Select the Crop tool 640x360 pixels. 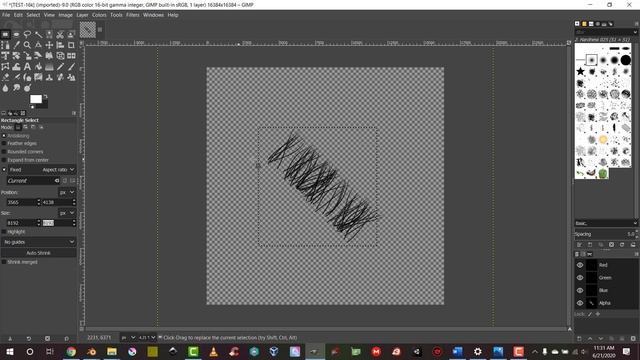click(71, 45)
